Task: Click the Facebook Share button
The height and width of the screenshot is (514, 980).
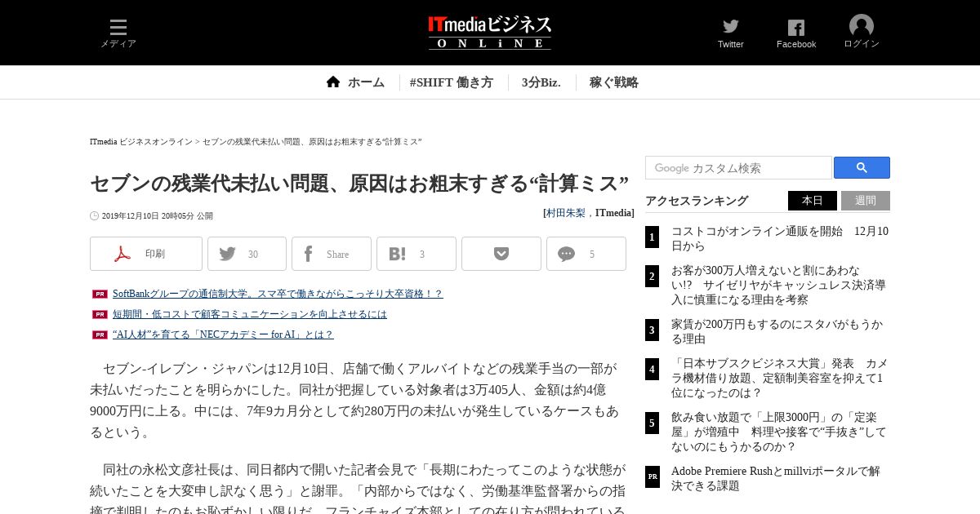Action: click(x=332, y=254)
